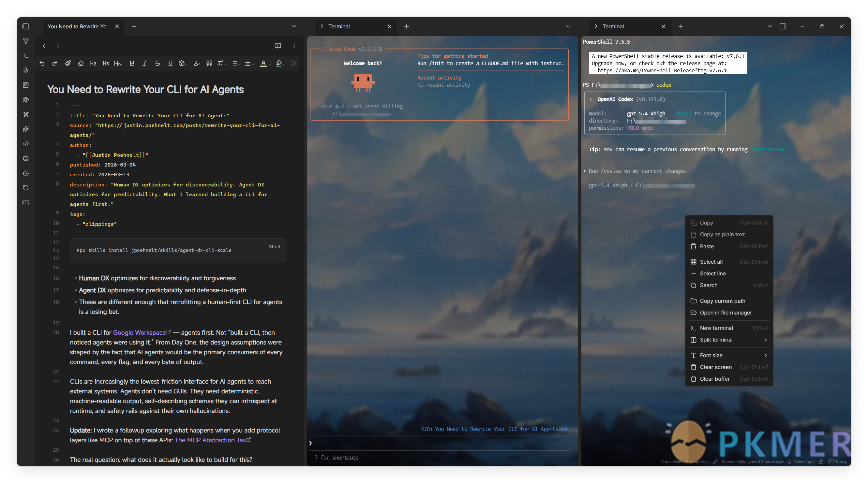
Task: Open Termy from the status bar
Action: [x=837, y=462]
